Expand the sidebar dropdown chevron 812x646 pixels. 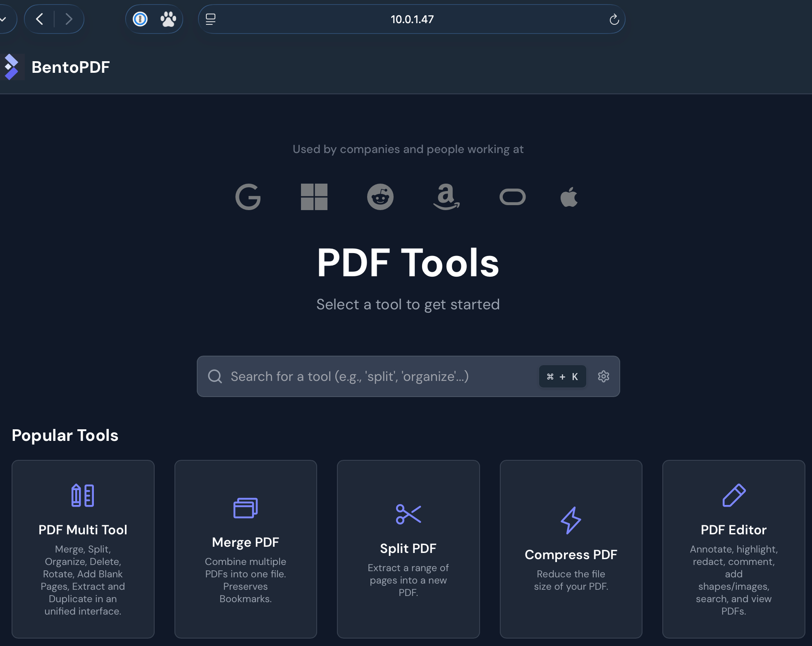point(3,19)
